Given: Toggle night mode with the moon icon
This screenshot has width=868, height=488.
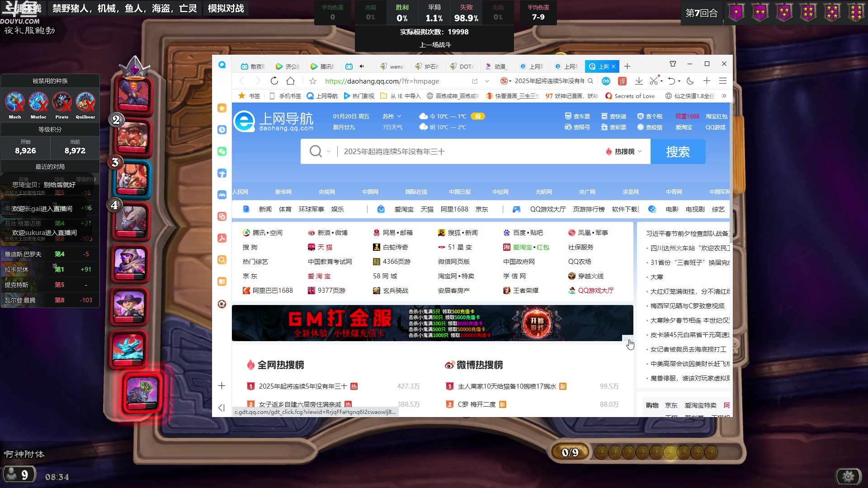Looking at the screenshot, I should tap(689, 81).
